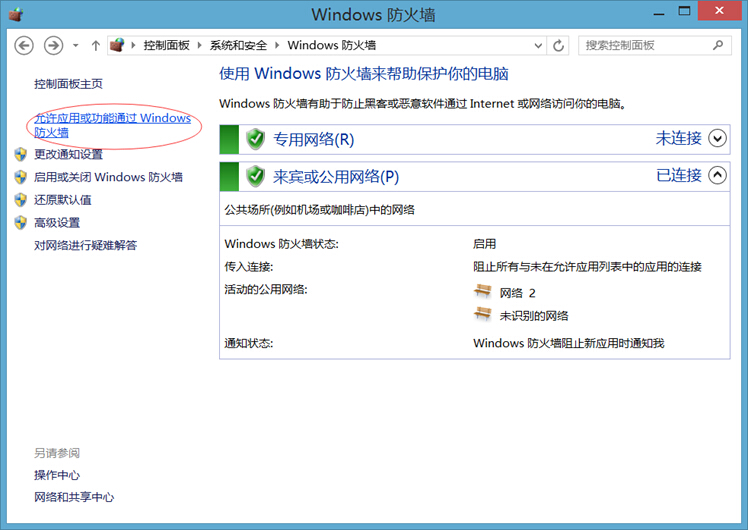Open the recent locations dropdown arrow

[75, 46]
